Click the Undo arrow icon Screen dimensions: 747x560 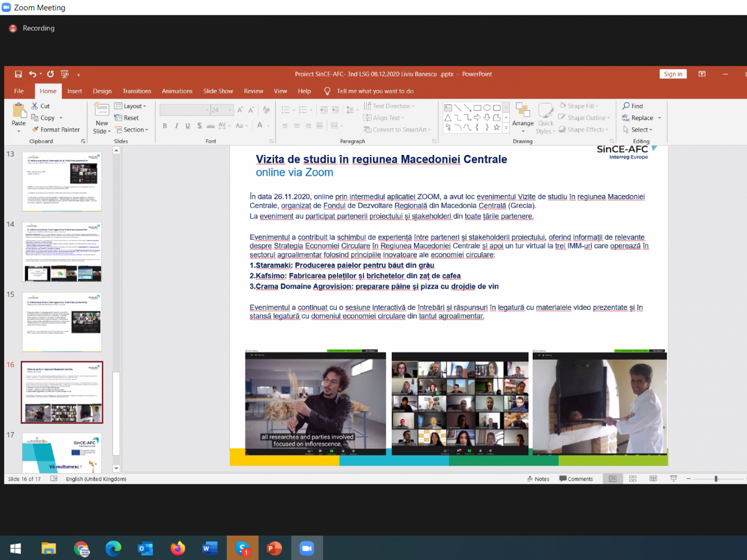pos(32,74)
